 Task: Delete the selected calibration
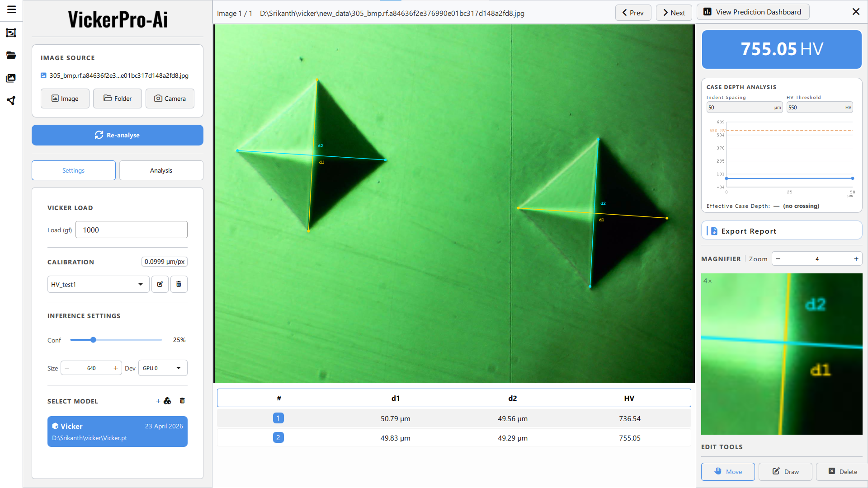[179, 284]
